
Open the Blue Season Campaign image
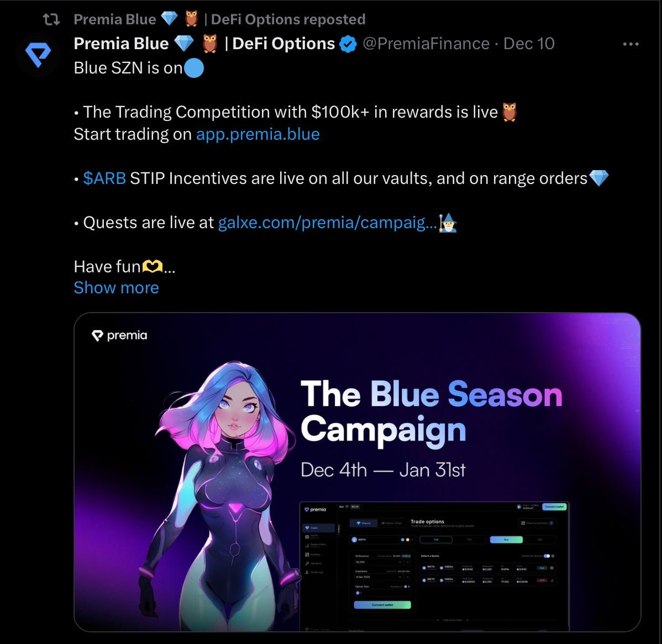(358, 472)
